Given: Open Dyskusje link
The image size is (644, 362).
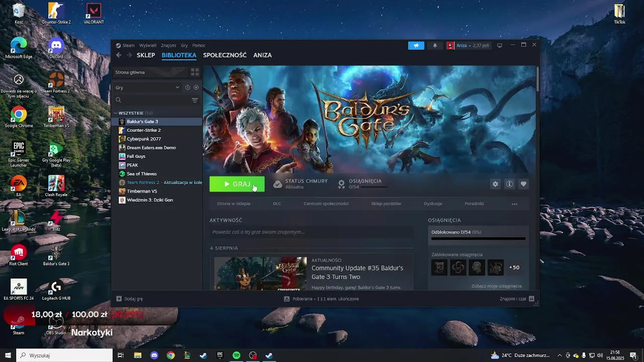Looking at the screenshot, I should 433,204.
